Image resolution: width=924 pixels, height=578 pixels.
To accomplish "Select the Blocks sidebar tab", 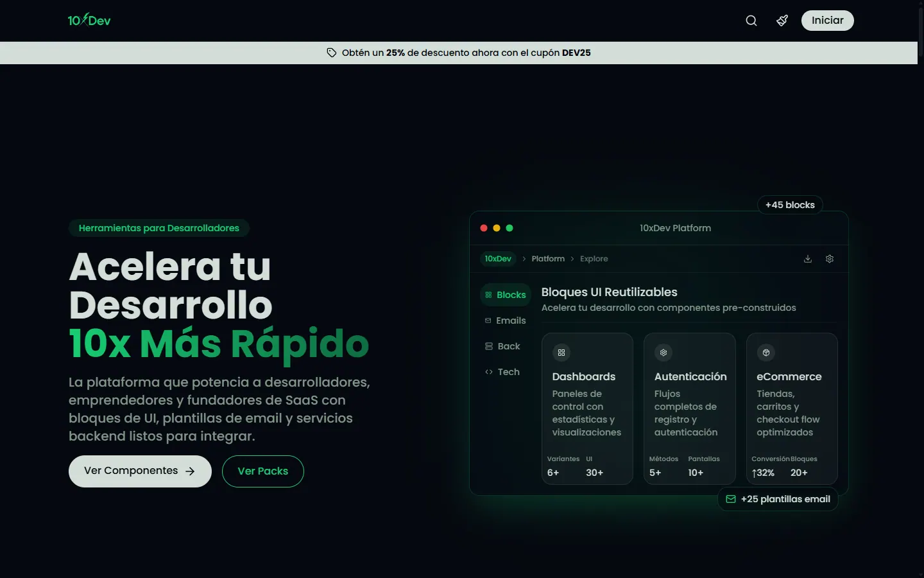I will tap(506, 295).
